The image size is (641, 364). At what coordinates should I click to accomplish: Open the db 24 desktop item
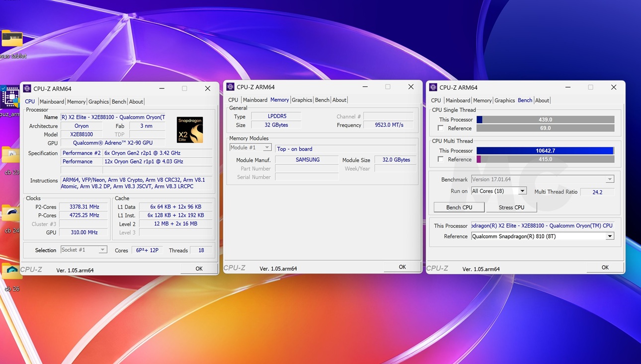coord(11,218)
